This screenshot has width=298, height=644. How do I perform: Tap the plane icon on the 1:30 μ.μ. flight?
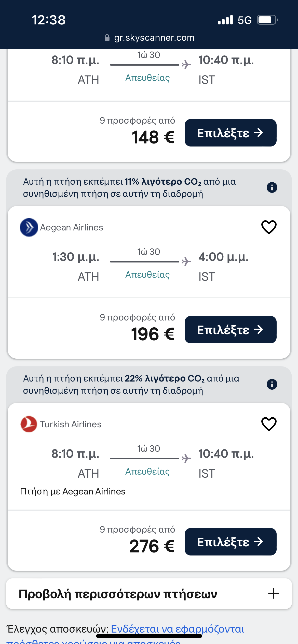click(186, 261)
